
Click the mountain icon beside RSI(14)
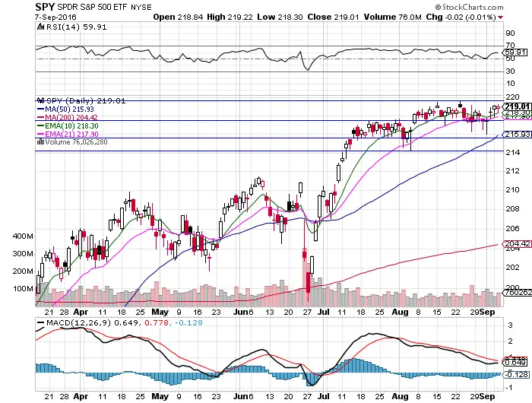click(40, 27)
